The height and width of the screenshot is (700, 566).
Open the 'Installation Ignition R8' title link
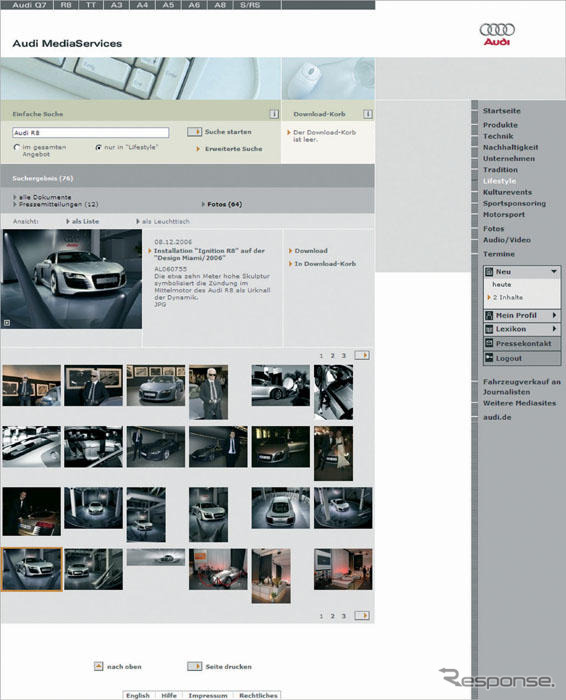pyautogui.click(x=209, y=254)
